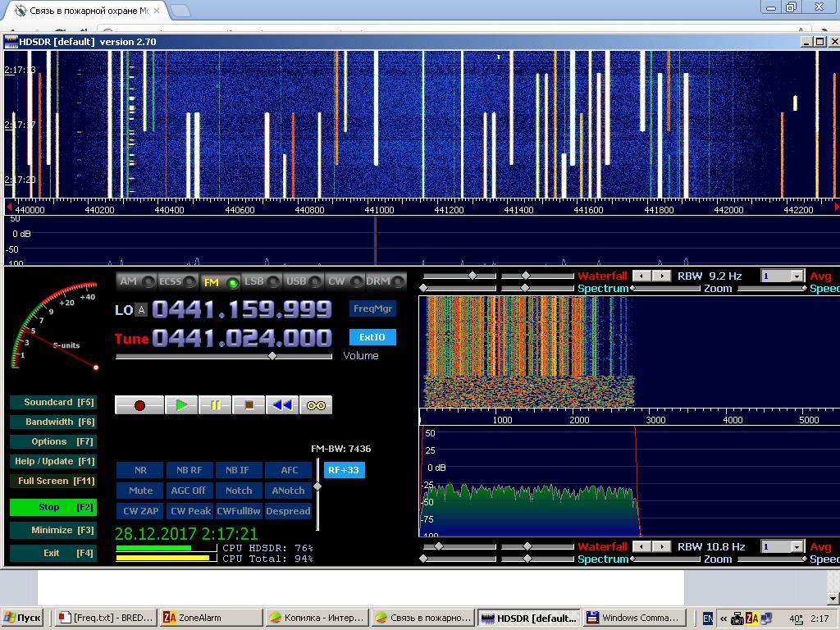This screenshot has width=840, height=630.
Task: Click the 441000 mark on frequency scale
Action: (x=379, y=209)
